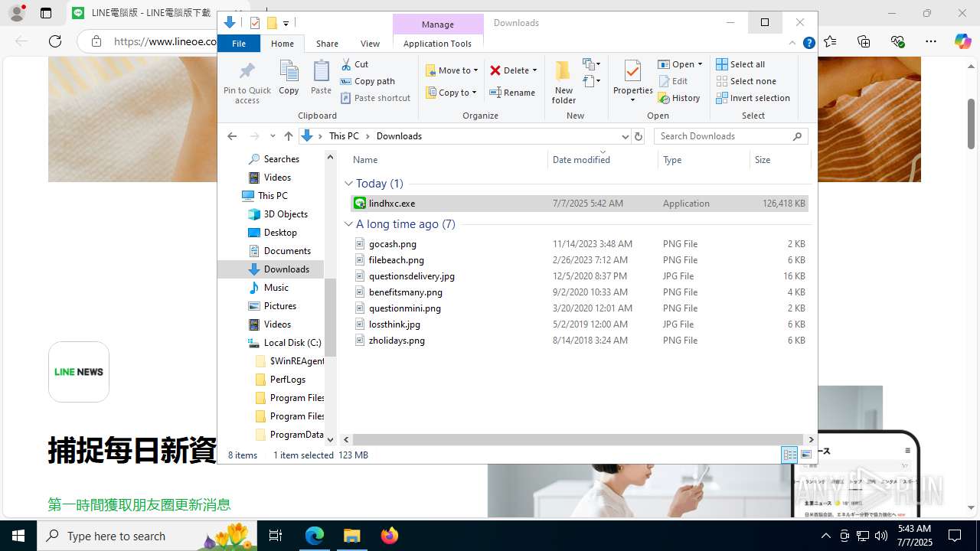Image resolution: width=980 pixels, height=551 pixels.
Task: Click Copy path in Clipboard group
Action: tap(367, 81)
